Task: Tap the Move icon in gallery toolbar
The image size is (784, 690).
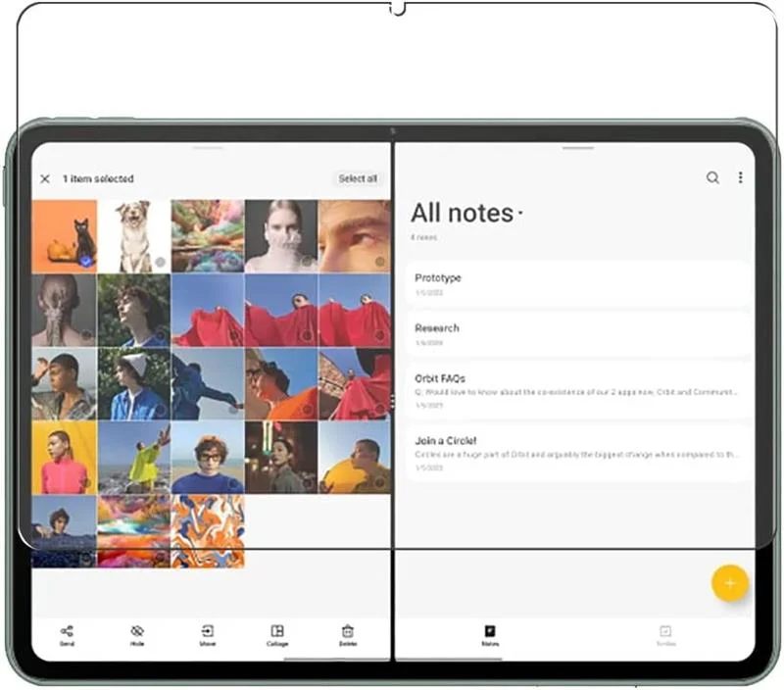Action: click(208, 633)
